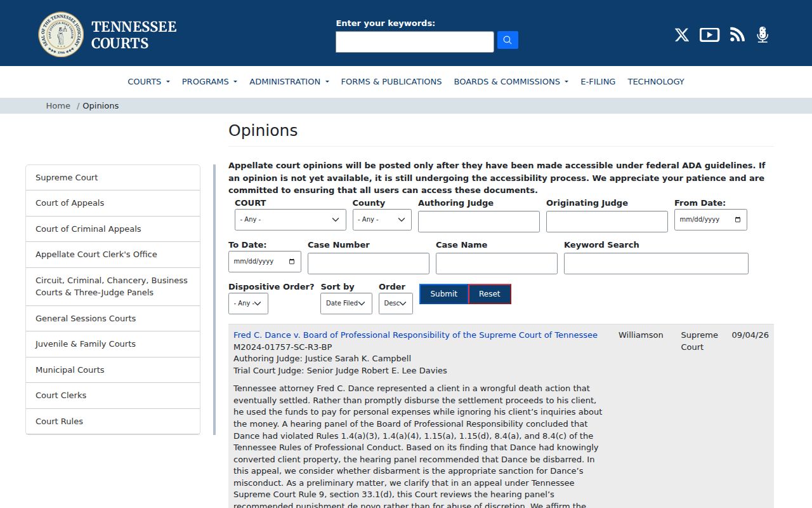Open the Sort by Date Filed dropdown
The height and width of the screenshot is (508, 812).
pyautogui.click(x=346, y=304)
